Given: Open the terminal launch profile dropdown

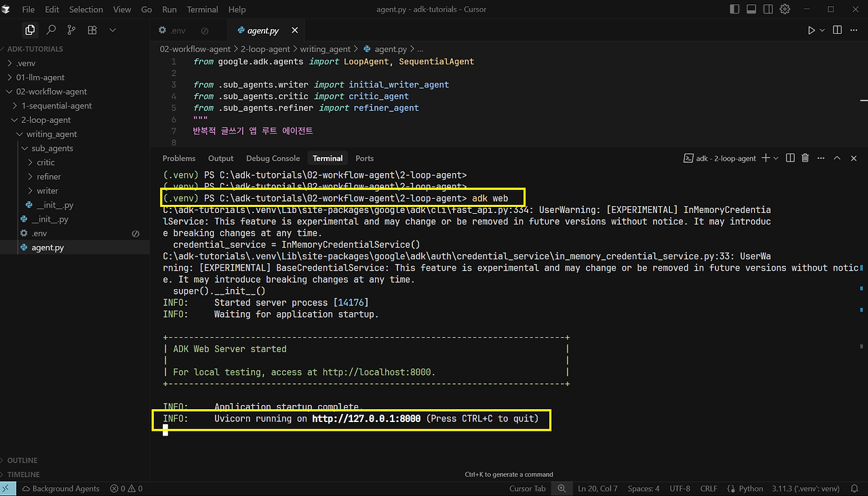Looking at the screenshot, I should pos(776,158).
